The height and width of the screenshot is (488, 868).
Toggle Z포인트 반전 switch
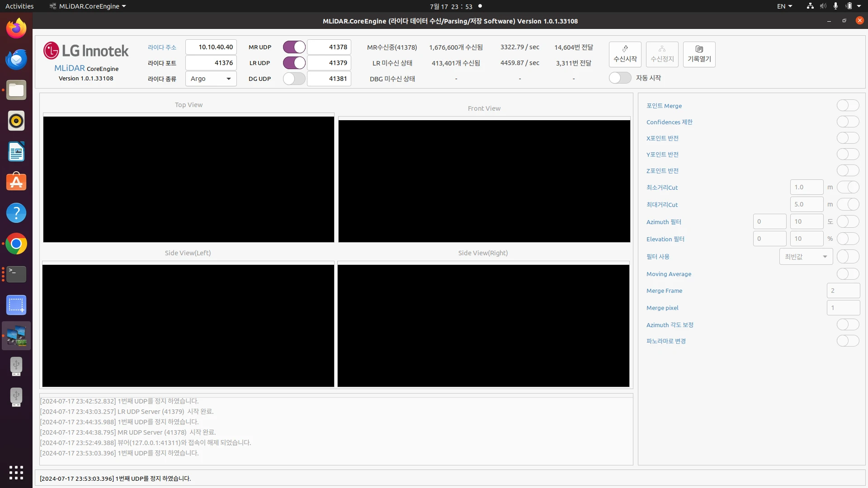848,170
